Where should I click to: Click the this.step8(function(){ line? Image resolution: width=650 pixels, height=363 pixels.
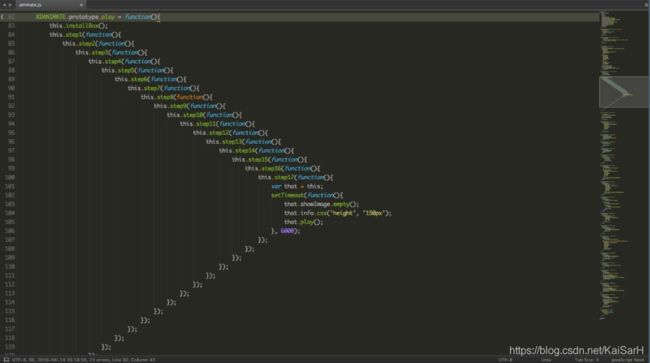177,97
